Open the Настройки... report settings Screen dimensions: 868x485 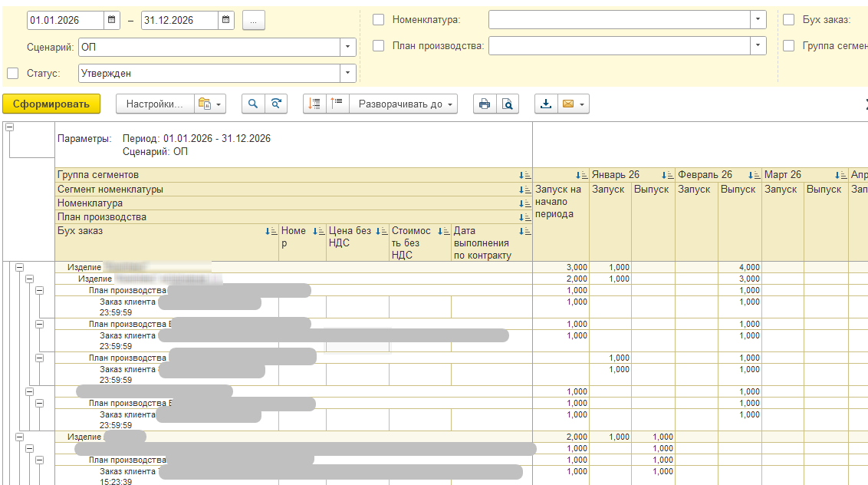(x=154, y=104)
